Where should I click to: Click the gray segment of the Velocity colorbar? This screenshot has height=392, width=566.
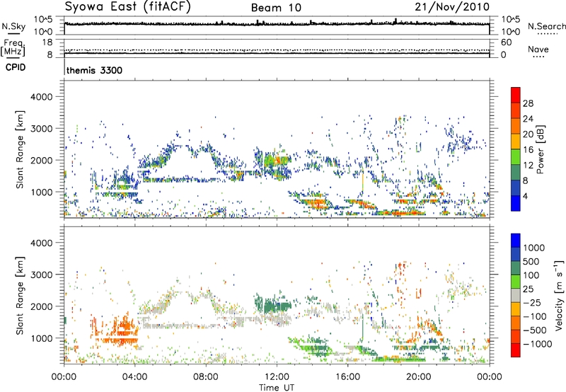(516, 295)
